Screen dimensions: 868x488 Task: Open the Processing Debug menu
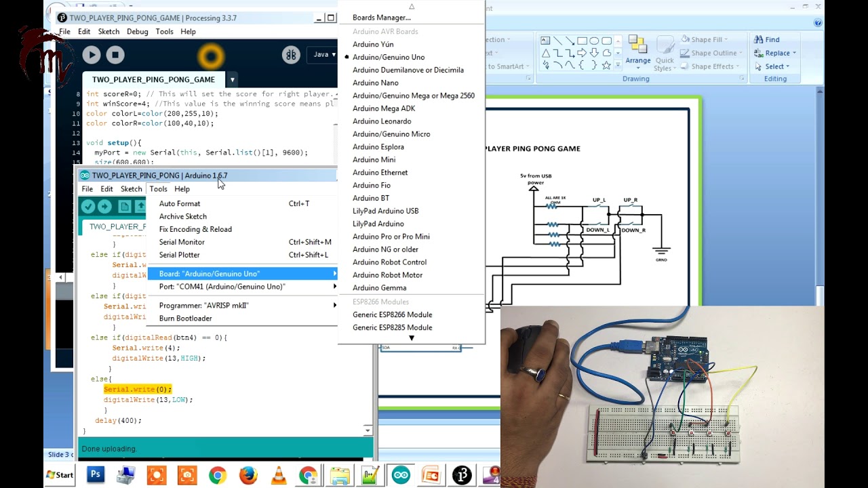pos(137,32)
